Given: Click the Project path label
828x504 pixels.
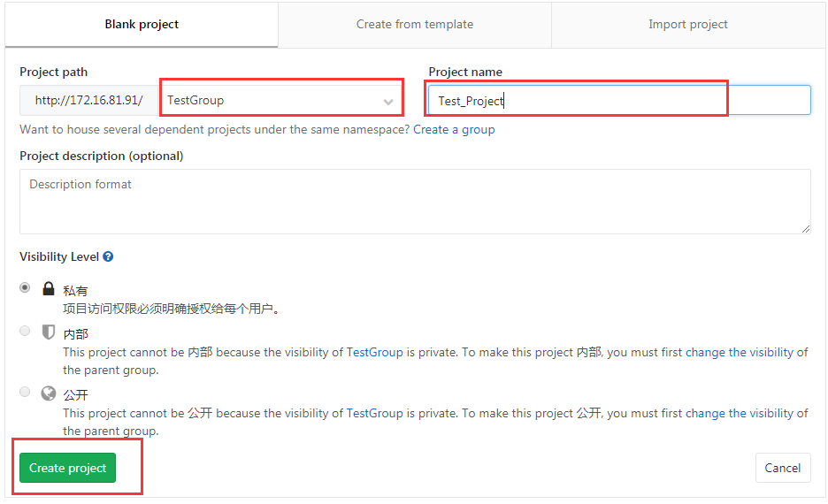Looking at the screenshot, I should click(53, 73).
